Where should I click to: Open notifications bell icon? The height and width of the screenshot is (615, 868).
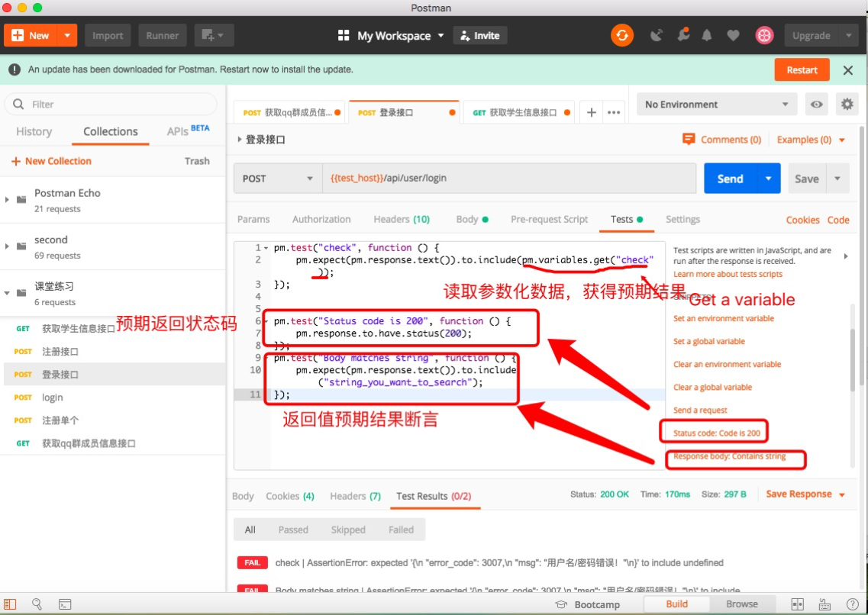tap(707, 35)
